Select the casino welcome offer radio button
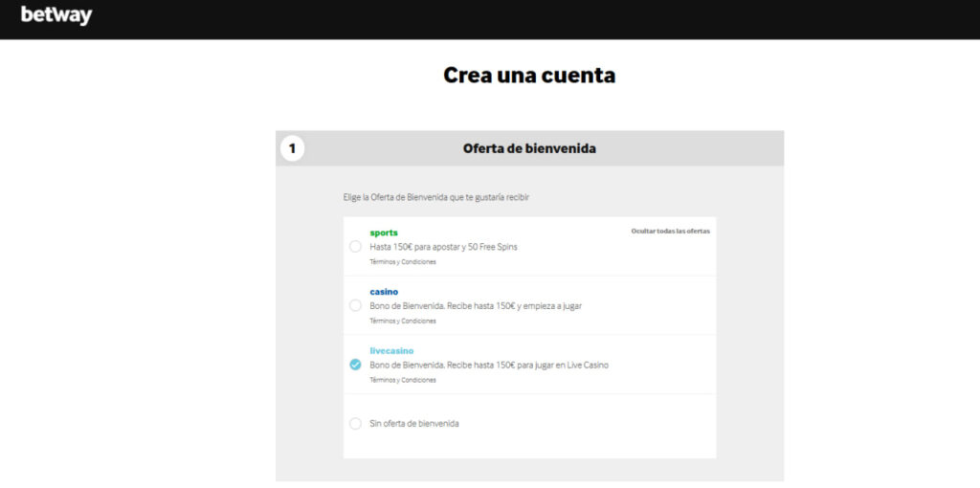Viewport: 980px width, 488px height. [355, 305]
